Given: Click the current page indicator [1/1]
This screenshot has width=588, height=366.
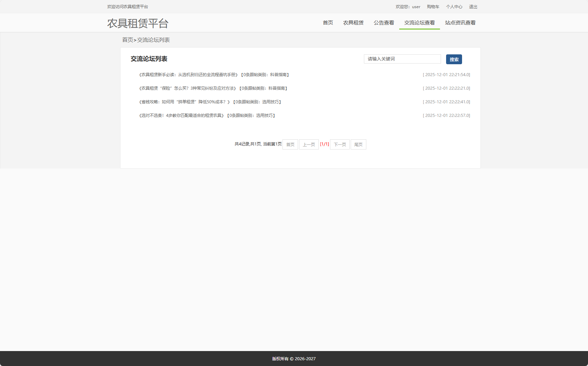Looking at the screenshot, I should click(325, 144).
